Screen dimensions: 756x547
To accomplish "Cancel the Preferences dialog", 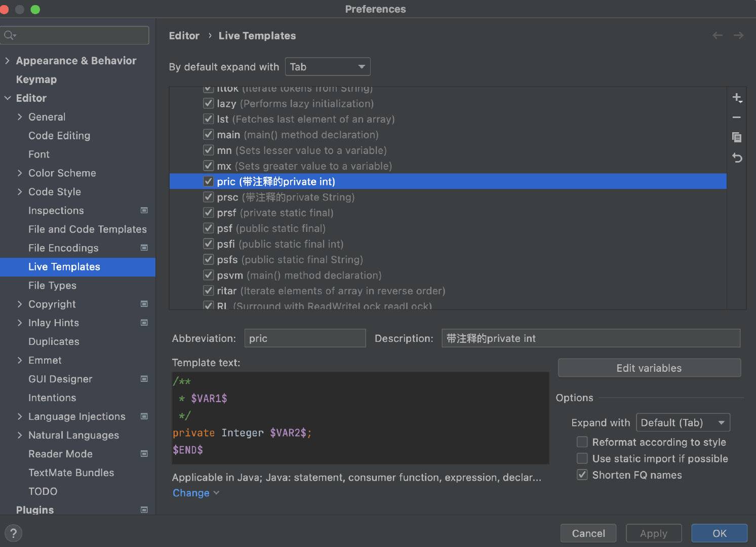I will [588, 533].
